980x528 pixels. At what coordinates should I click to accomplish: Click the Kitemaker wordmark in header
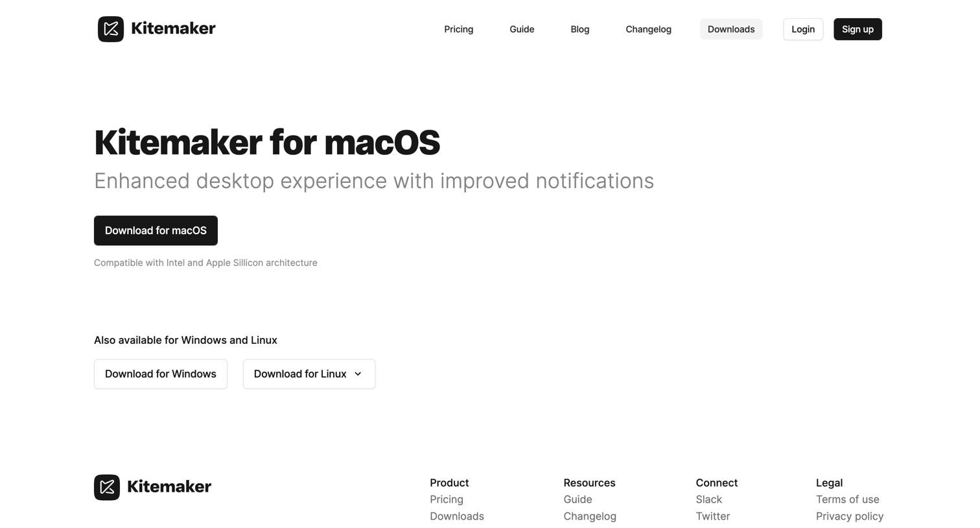(x=173, y=29)
